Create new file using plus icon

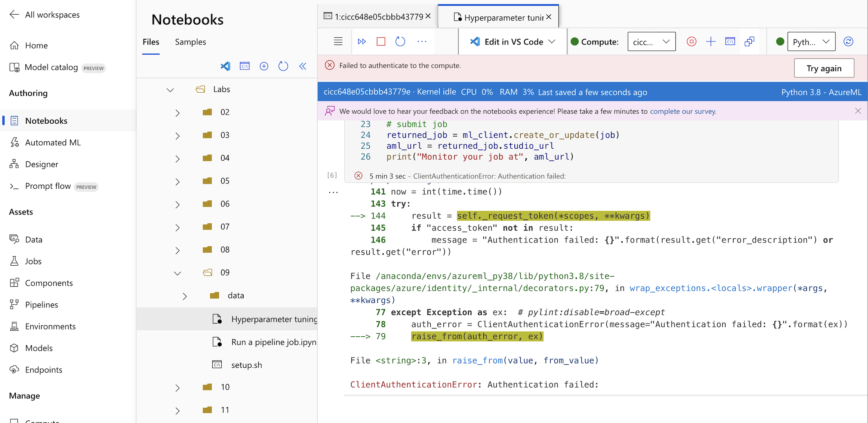click(264, 66)
